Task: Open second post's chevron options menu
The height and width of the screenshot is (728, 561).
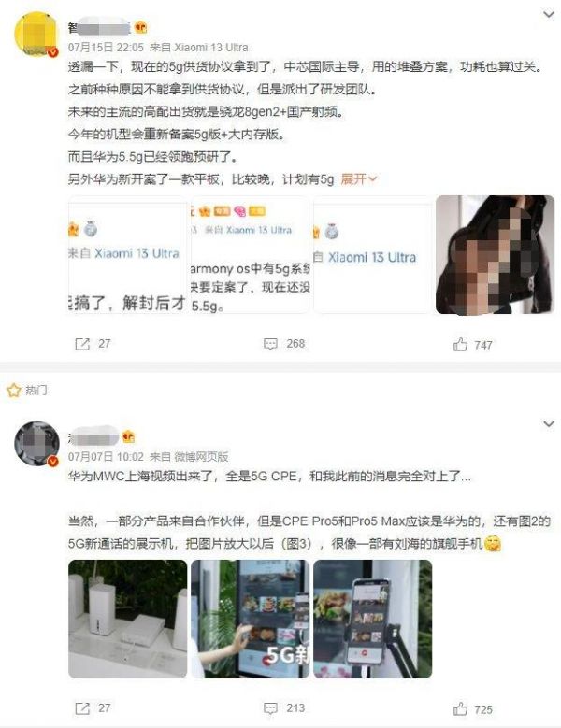Action: point(549,424)
